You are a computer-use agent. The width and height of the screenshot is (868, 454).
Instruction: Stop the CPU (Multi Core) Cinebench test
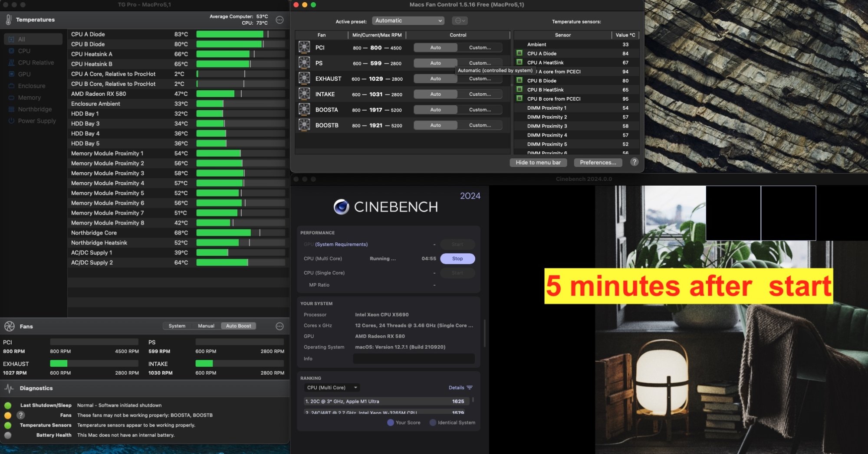tap(457, 259)
